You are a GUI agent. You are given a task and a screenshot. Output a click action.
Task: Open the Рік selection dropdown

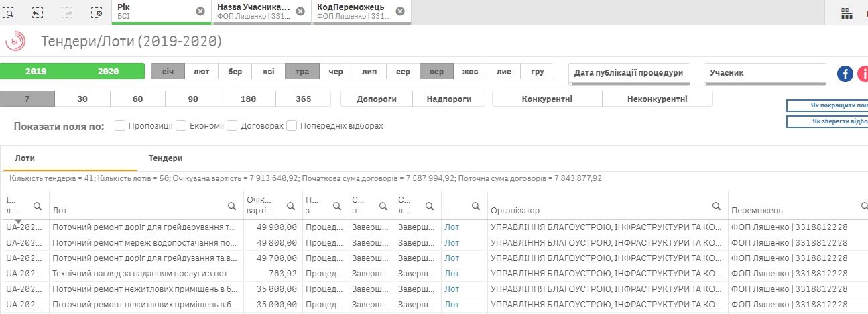(x=161, y=12)
